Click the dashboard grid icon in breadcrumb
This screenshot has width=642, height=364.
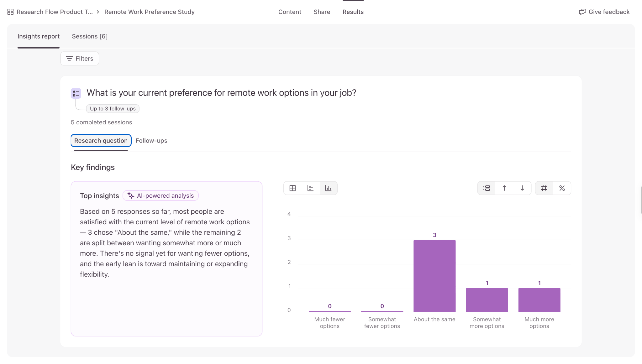click(x=10, y=12)
